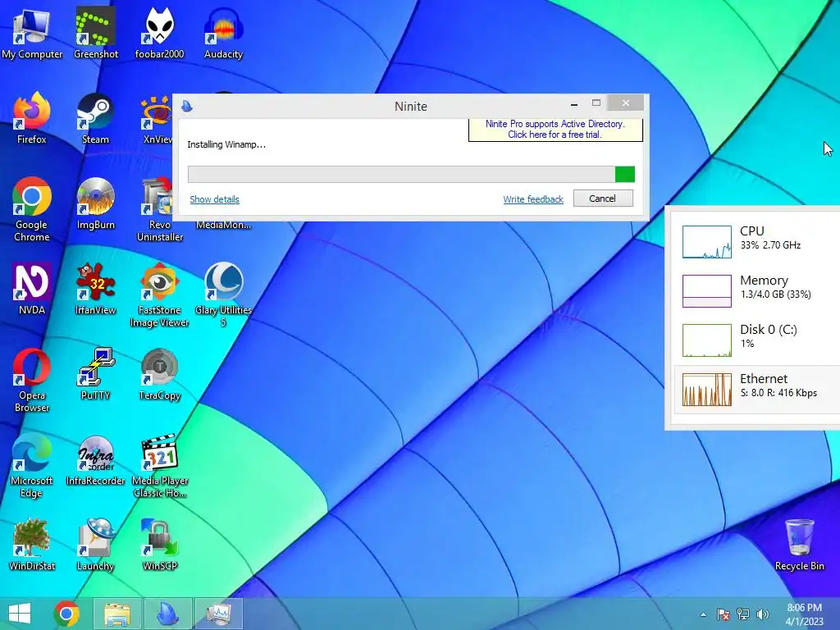The width and height of the screenshot is (840, 630).
Task: Select the Steam desktop shortcut
Action: [x=95, y=118]
